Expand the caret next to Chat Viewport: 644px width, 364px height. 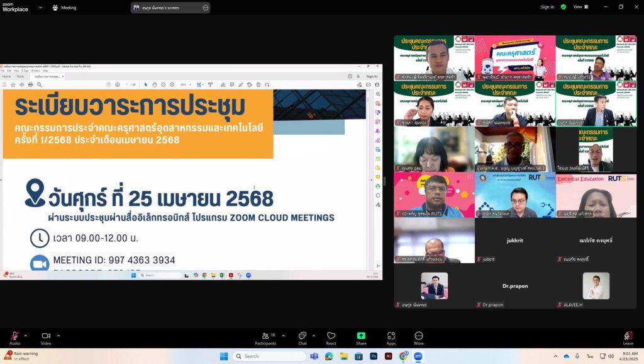pos(314,336)
